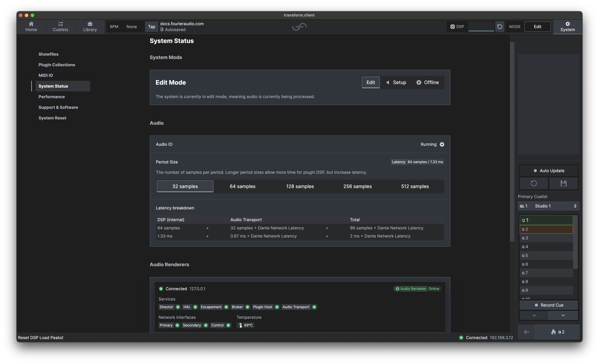
Task: Click the Tap tempo button
Action: [x=152, y=27]
